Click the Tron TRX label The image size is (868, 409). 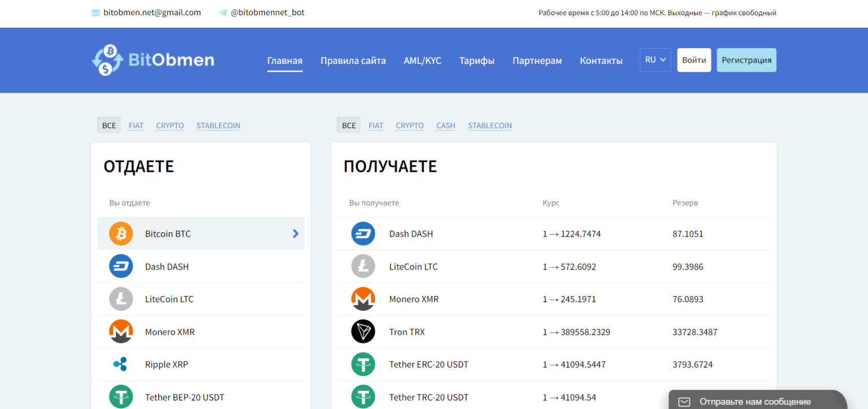[407, 332]
